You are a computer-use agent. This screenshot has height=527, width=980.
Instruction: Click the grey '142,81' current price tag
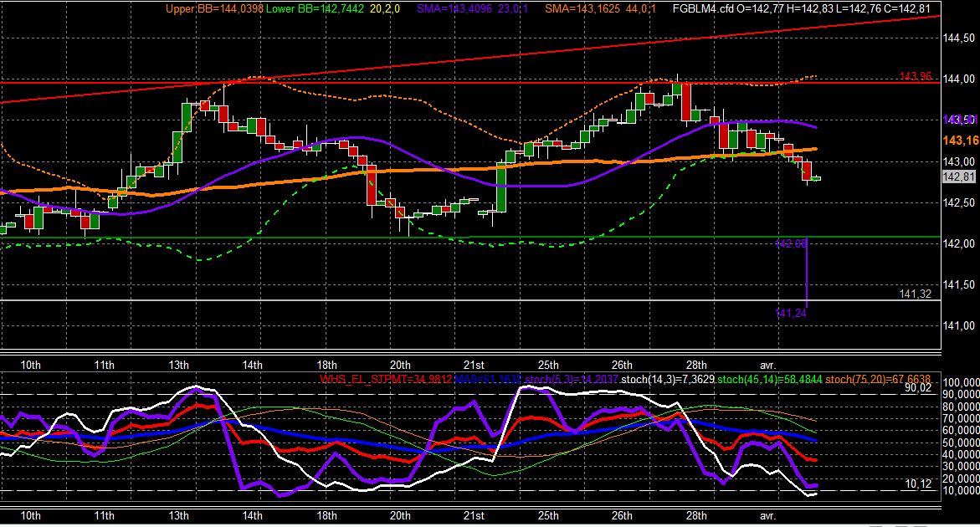click(959, 177)
